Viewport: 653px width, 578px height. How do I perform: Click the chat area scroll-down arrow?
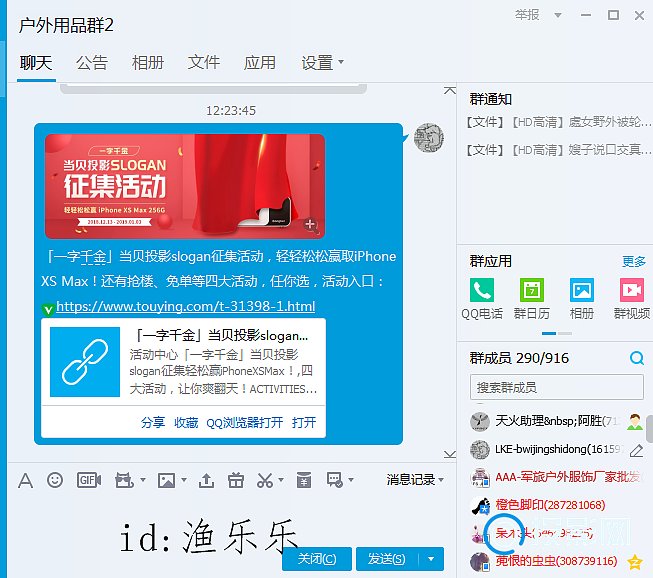[450, 454]
